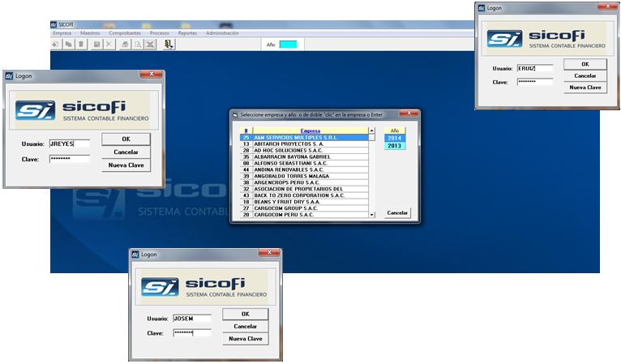
Task: Click the Copy toolbar icon
Action: point(69,45)
